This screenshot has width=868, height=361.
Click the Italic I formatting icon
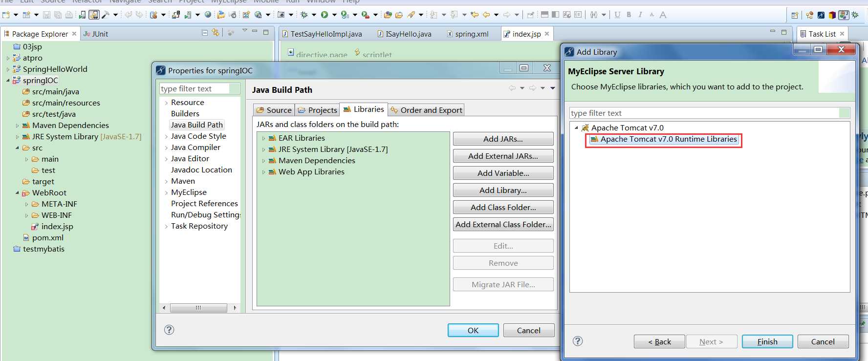[640, 15]
